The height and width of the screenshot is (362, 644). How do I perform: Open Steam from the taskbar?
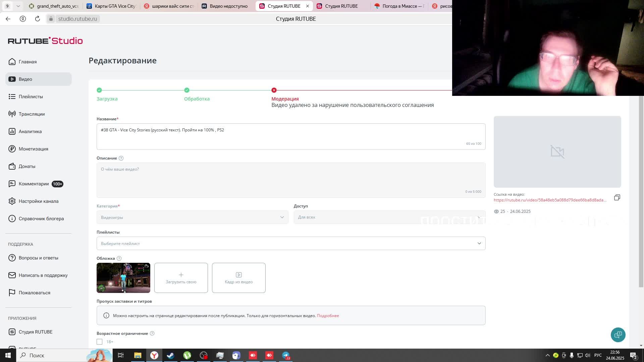tap(170, 355)
